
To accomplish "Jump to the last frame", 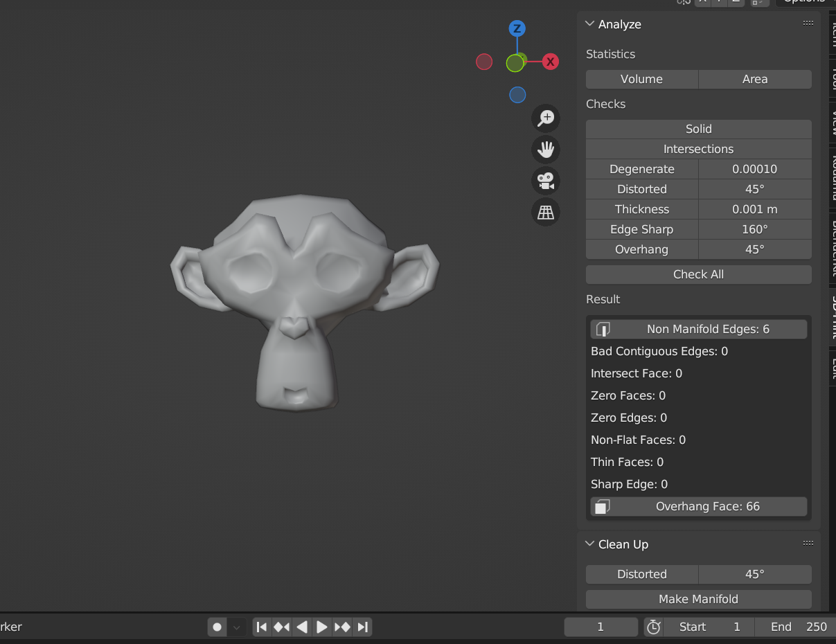I will tap(362, 627).
